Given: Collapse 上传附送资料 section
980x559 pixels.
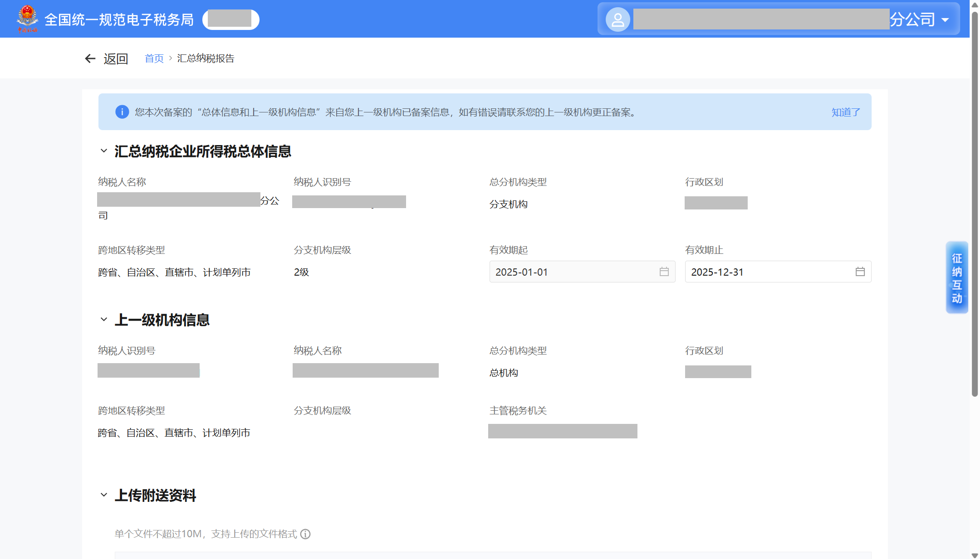Looking at the screenshot, I should [104, 495].
